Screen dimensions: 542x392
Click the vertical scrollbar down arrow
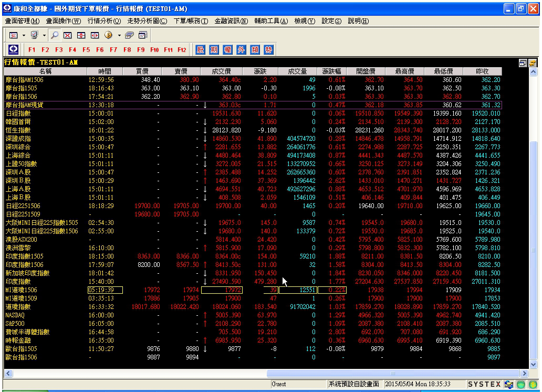coord(534,364)
